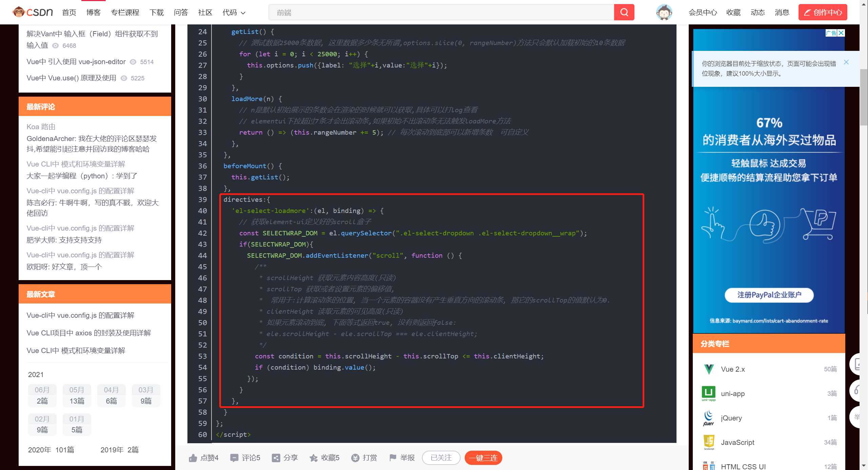The height and width of the screenshot is (470, 868).
Task: Toggle the 已关注 follow button
Action: (441, 458)
